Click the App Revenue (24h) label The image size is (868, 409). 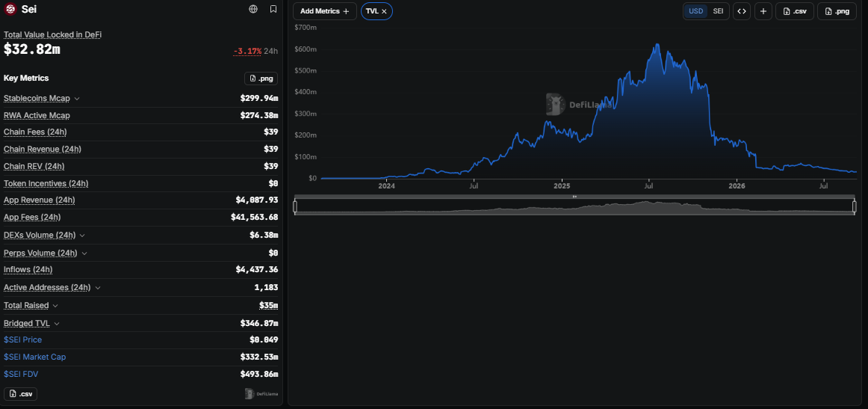(40, 200)
